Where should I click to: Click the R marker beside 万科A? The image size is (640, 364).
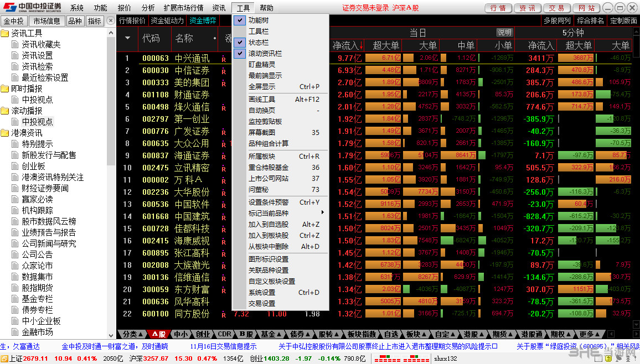click(x=224, y=181)
